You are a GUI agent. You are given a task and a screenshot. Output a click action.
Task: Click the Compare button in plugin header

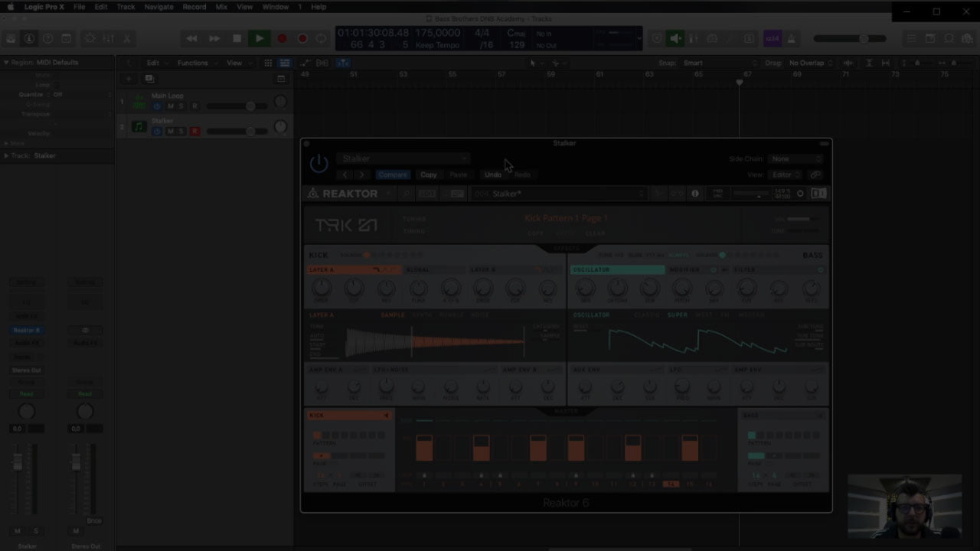point(393,174)
